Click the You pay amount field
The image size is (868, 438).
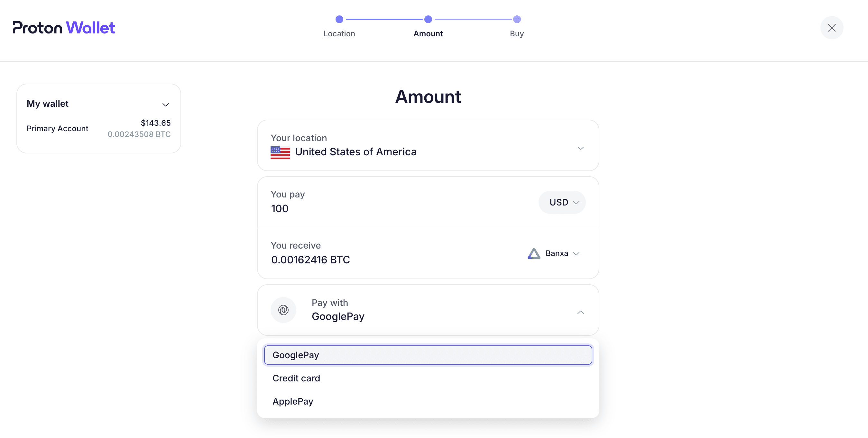tap(280, 208)
